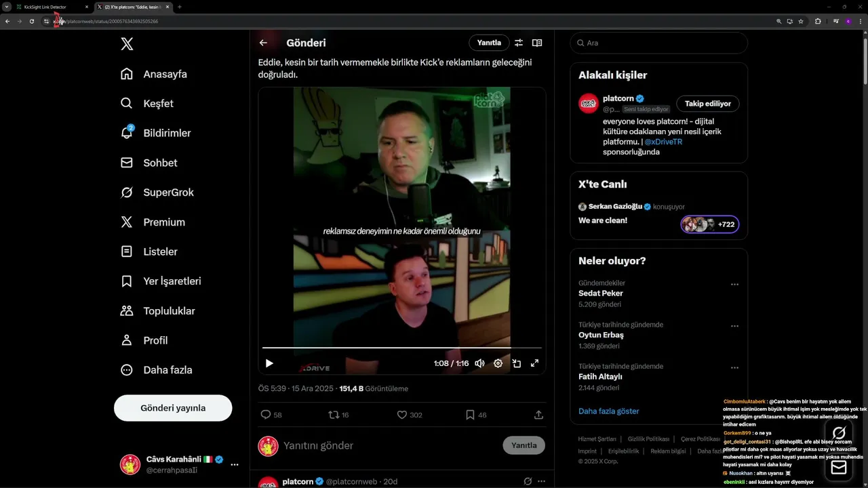Open the tab search dropdown arrow
Screen dimensions: 868x488
coord(5,7)
